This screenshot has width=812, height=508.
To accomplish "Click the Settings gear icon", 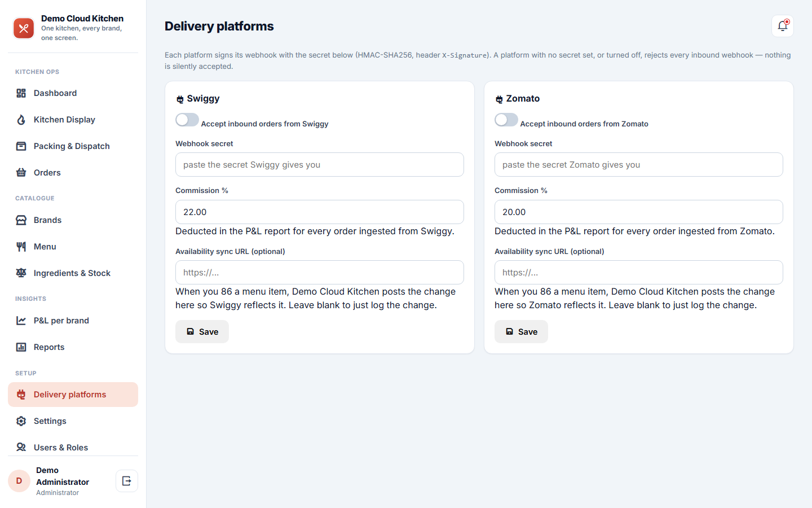I will pyautogui.click(x=21, y=421).
